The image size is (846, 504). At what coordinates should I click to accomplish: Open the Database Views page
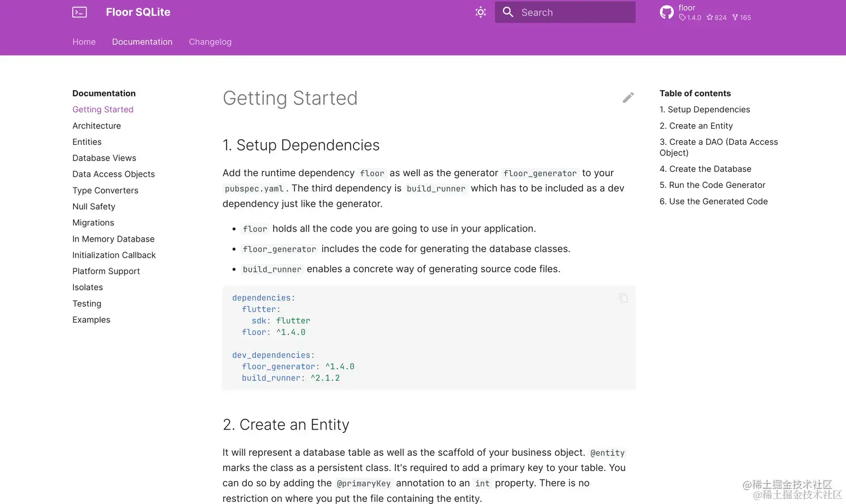pyautogui.click(x=104, y=158)
